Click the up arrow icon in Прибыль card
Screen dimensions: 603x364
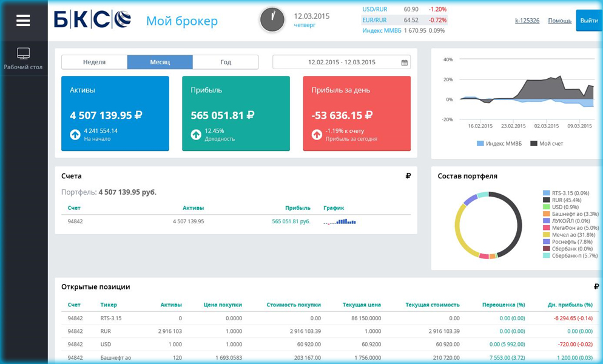point(196,135)
